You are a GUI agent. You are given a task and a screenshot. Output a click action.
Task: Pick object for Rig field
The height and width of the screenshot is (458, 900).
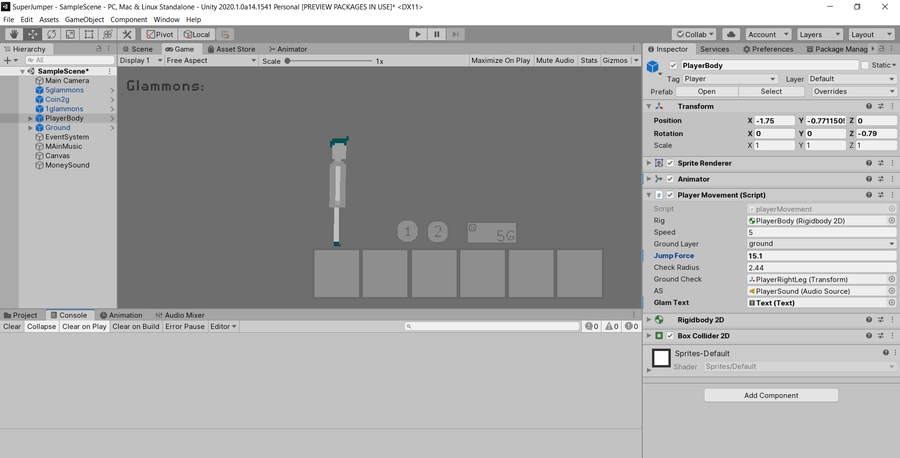tap(892, 220)
